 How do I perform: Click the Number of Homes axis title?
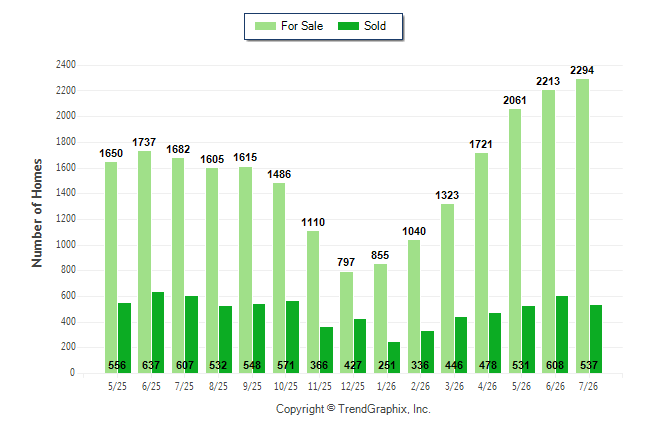click(37, 213)
